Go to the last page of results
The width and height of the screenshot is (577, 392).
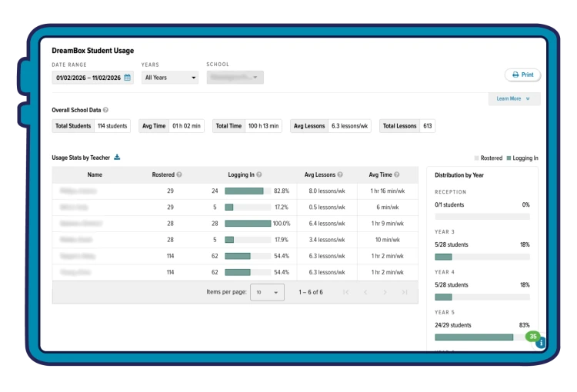pos(405,292)
